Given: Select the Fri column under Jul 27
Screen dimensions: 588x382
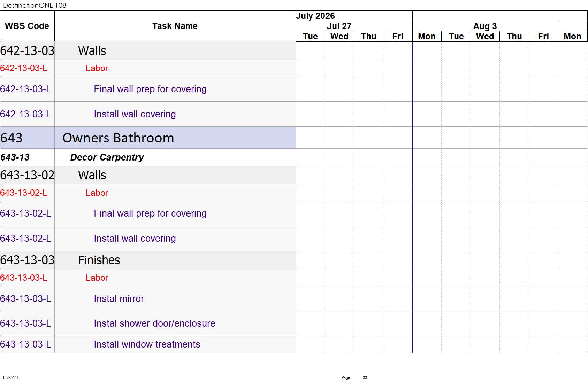Looking at the screenshot, I should click(x=398, y=37).
